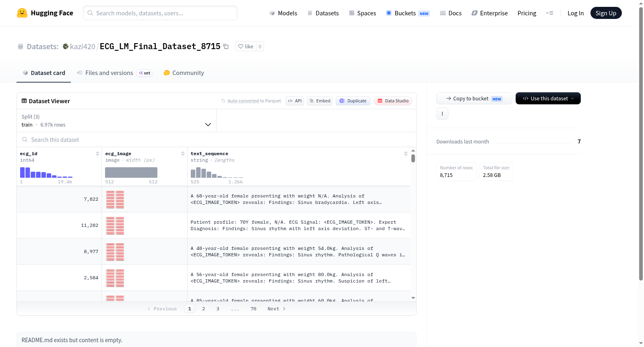Sort the text_sequence column
This screenshot has width=644, height=347.
tap(406, 154)
